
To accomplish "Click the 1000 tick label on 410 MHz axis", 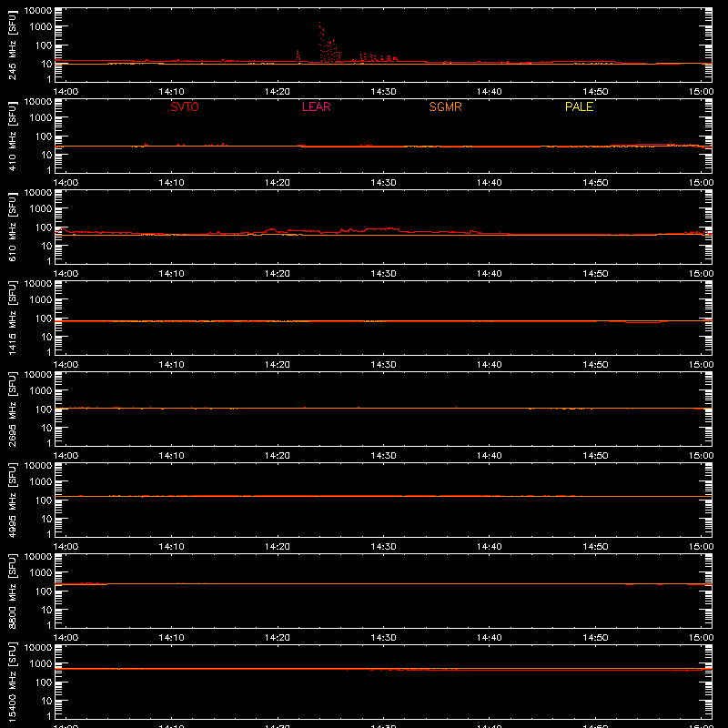I will [x=41, y=117].
